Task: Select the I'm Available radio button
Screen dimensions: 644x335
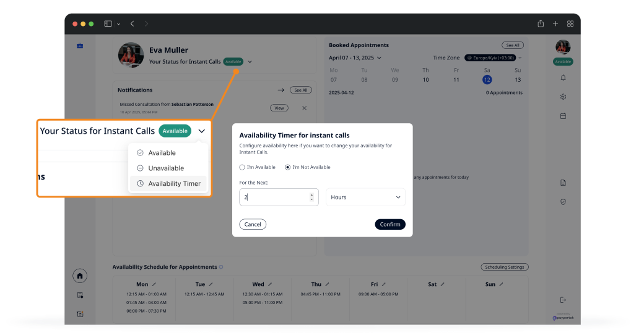Action: [242, 167]
